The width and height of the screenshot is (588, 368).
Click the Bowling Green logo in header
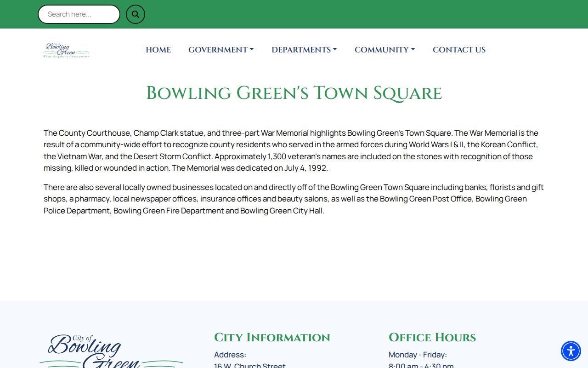pyautogui.click(x=66, y=50)
